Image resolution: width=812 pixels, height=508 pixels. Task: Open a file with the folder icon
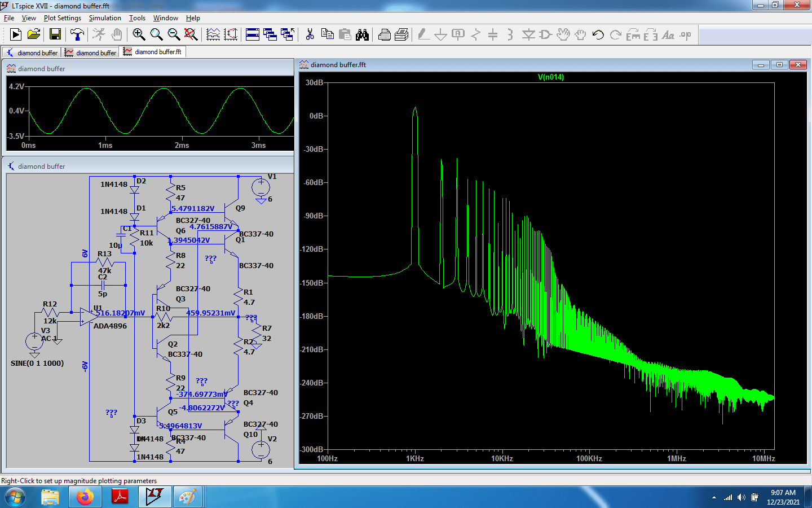pyautogui.click(x=34, y=35)
